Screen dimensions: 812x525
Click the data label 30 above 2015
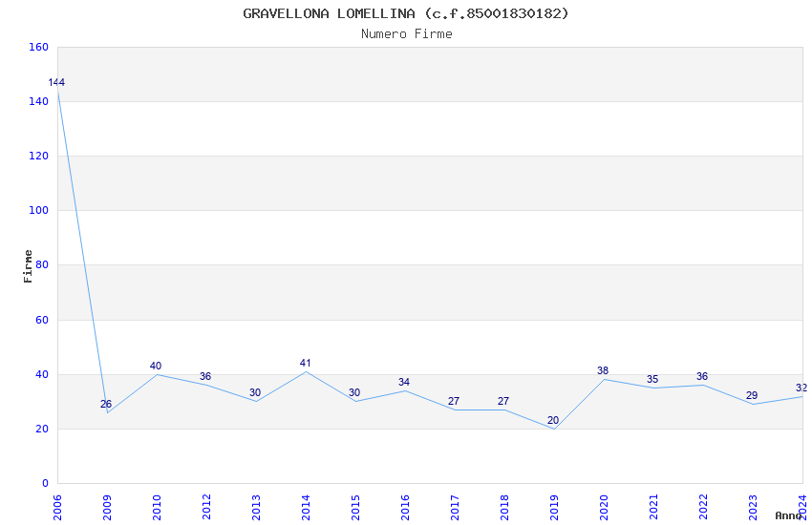pyautogui.click(x=354, y=392)
